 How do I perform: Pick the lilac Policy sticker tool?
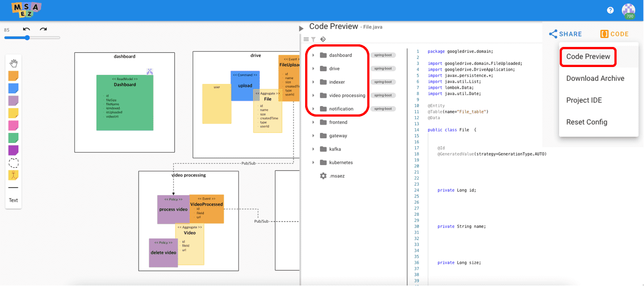[13, 101]
